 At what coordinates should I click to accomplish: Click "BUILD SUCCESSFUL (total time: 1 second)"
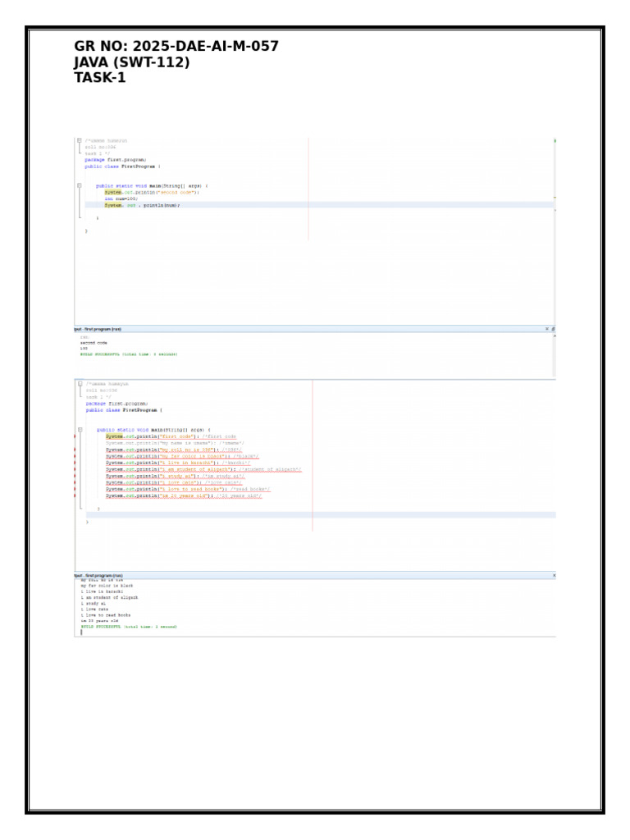pyautogui.click(x=129, y=626)
